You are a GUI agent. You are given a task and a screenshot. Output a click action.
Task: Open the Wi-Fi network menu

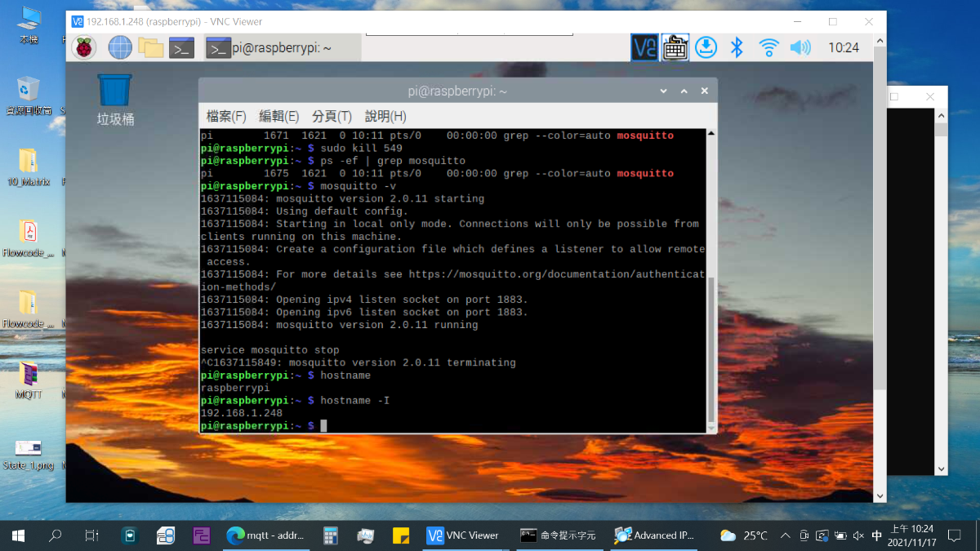pyautogui.click(x=768, y=47)
